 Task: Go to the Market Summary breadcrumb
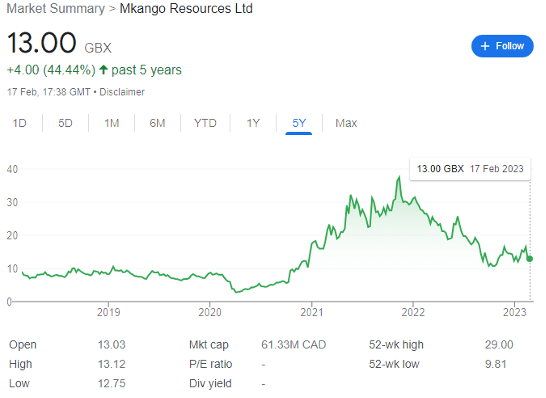coord(56,8)
